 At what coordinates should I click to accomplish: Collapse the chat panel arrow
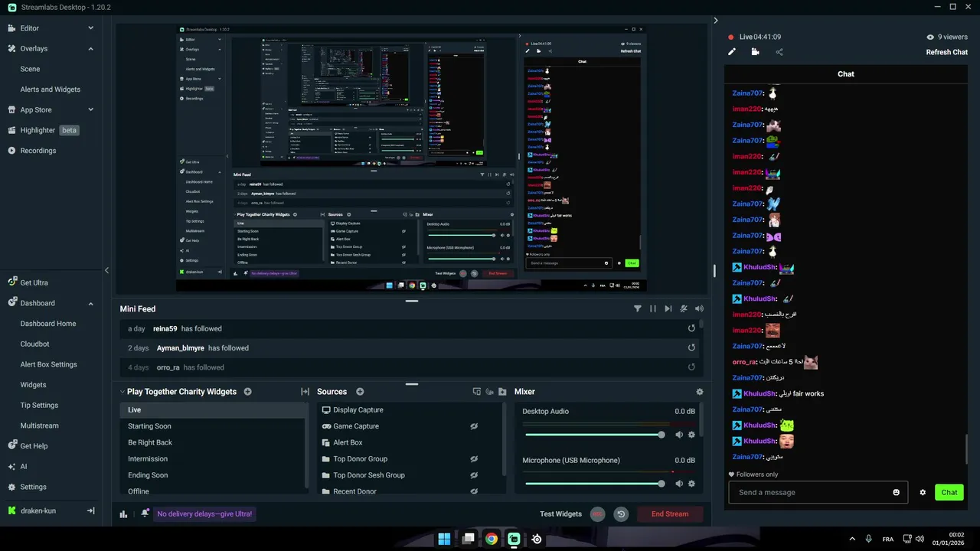716,21
